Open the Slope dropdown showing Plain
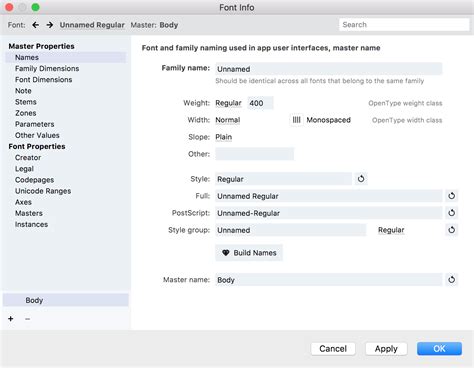Screen dimensions: 474x368 tap(224, 137)
